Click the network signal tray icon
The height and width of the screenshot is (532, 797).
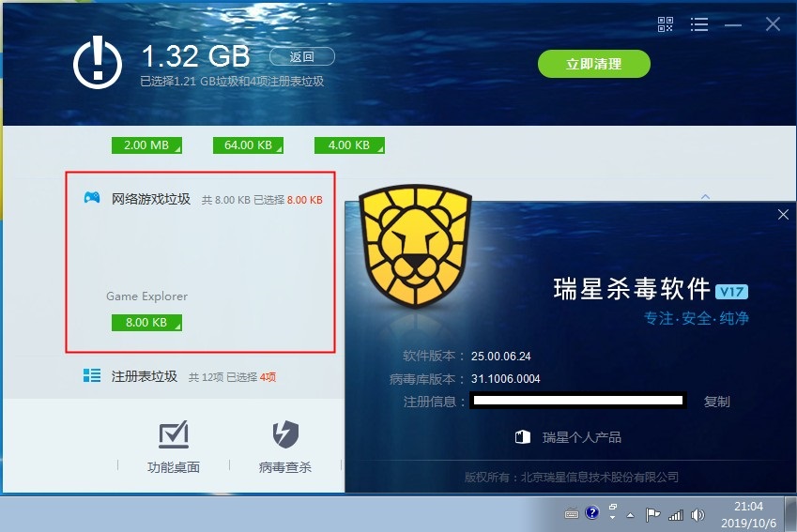tap(676, 515)
